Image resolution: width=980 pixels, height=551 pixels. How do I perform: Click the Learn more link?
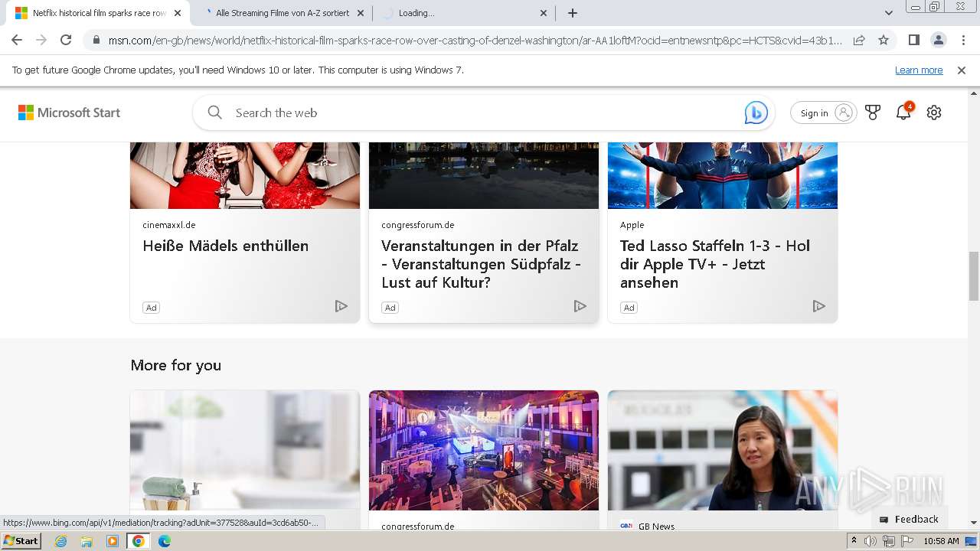pos(919,70)
